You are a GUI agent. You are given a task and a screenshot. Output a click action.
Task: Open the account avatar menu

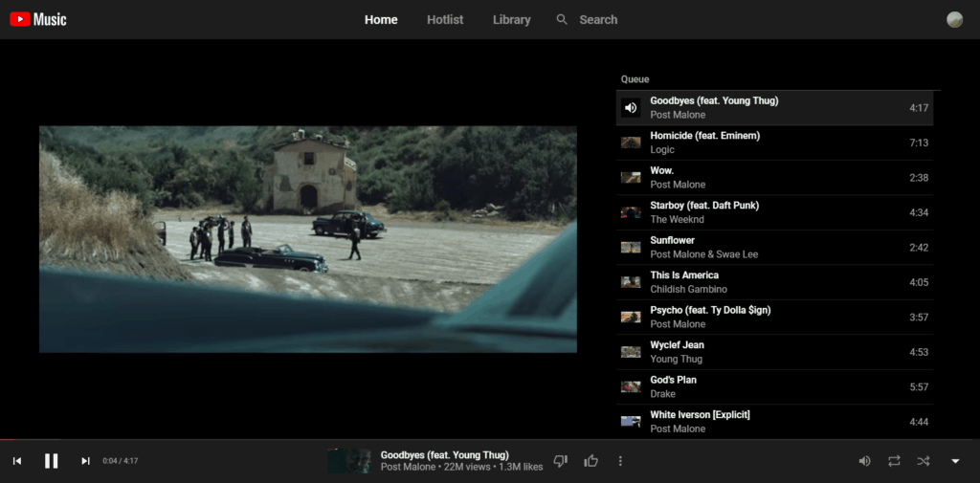click(x=954, y=19)
